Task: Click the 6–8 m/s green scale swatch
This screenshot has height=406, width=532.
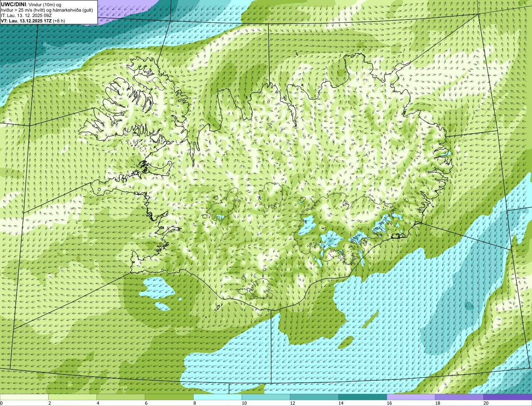Action: pyautogui.click(x=170, y=397)
